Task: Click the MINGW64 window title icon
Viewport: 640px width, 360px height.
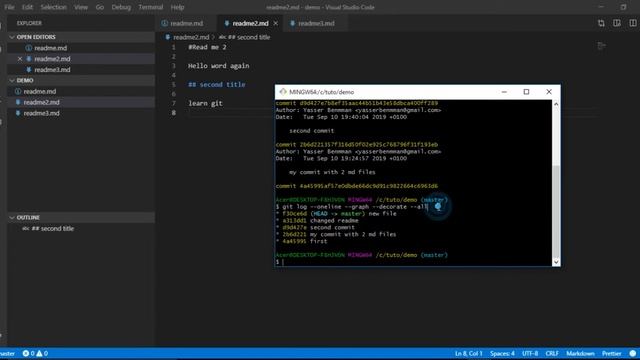Action: pyautogui.click(x=282, y=92)
